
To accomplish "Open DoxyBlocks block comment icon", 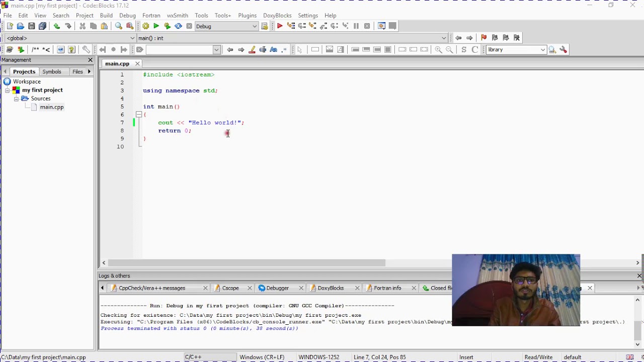I will tap(35, 49).
